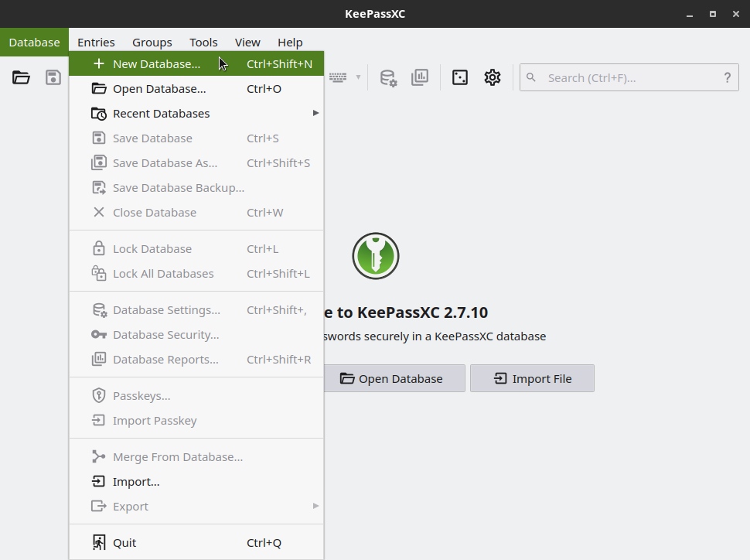
Task: Click the keyboard auto-type toolbar icon
Action: click(338, 77)
